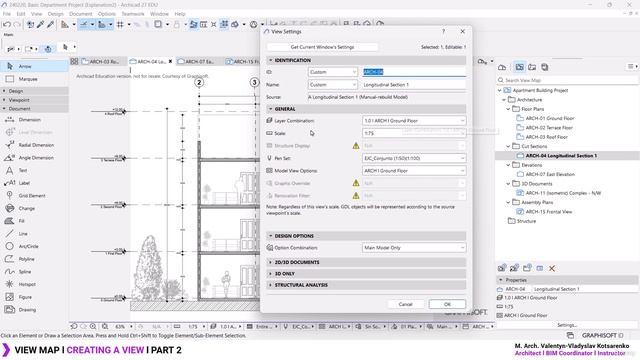Select the Label tool
The image size is (640, 360).
34,183
